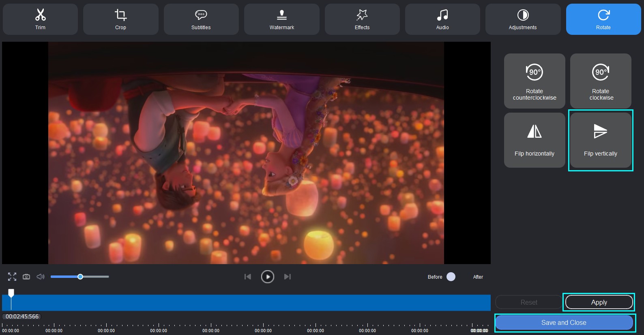Switch to the Effects tab
This screenshot has width=644, height=335.
coord(362,19)
